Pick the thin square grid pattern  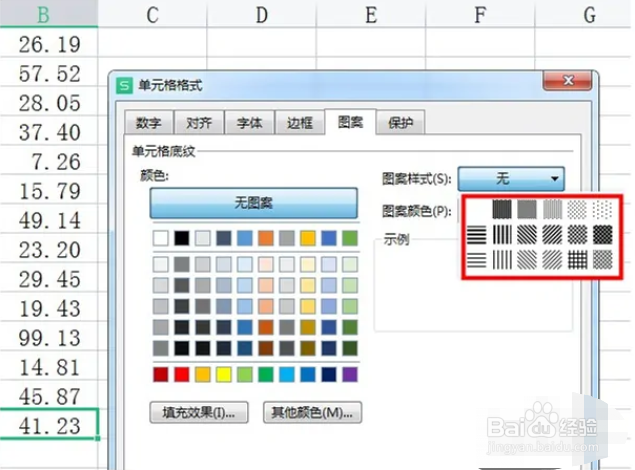(577, 260)
